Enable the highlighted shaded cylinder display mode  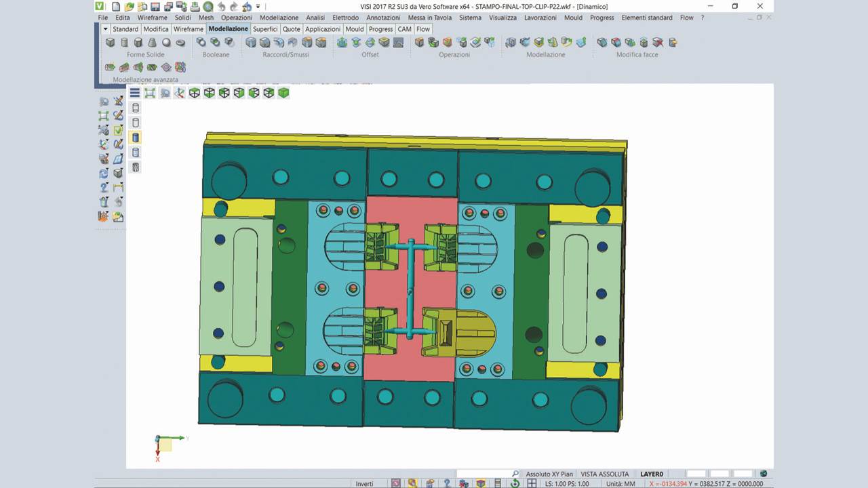[x=136, y=138]
